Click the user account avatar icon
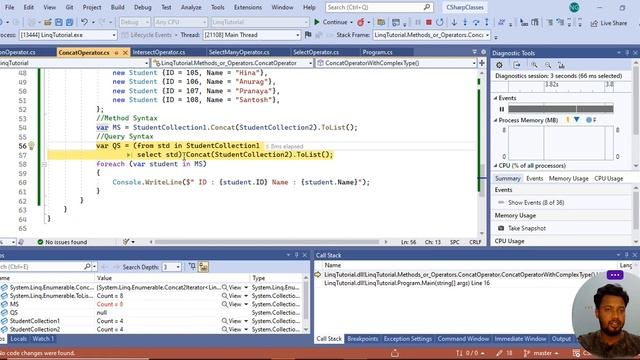 (574, 7)
